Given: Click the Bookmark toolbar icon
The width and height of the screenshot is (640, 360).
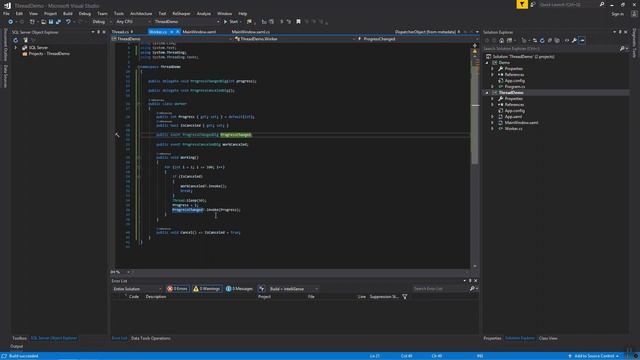Looking at the screenshot, I should [298, 22].
